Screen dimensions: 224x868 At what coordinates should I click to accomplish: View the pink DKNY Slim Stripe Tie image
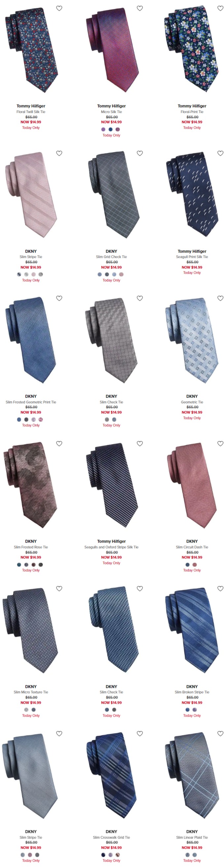pyautogui.click(x=31, y=196)
